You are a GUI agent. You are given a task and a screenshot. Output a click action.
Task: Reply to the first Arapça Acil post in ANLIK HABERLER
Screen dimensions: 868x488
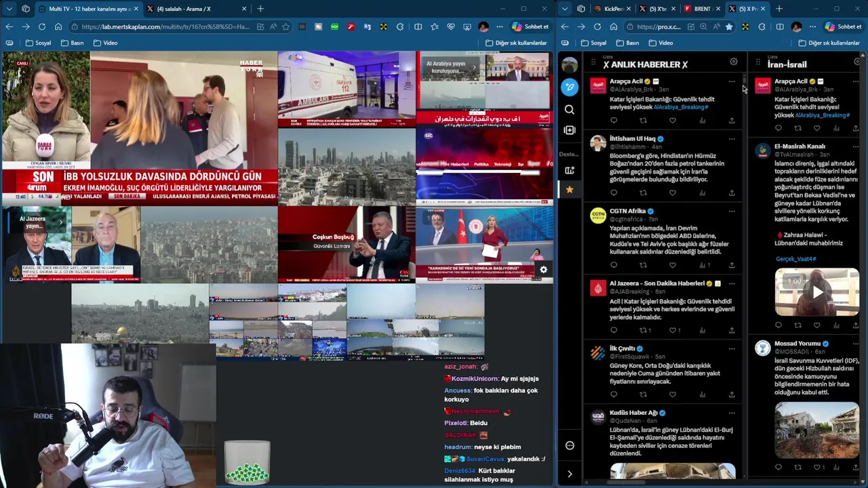coord(614,121)
